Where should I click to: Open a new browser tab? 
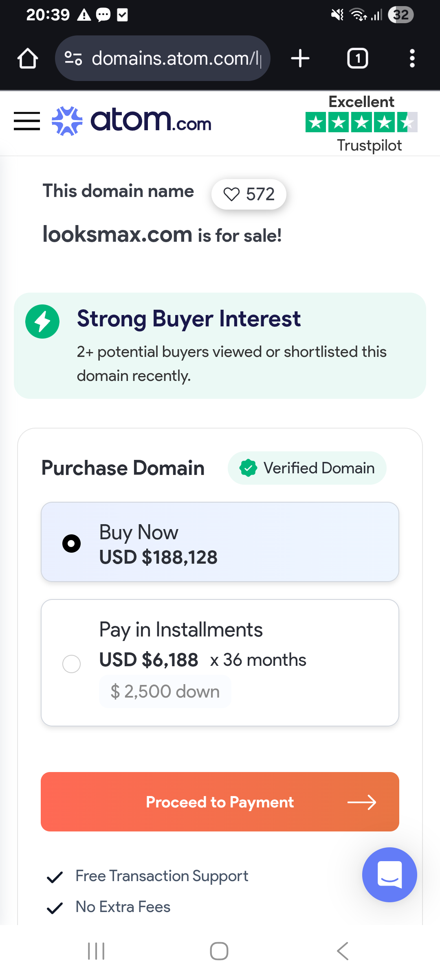click(x=300, y=59)
